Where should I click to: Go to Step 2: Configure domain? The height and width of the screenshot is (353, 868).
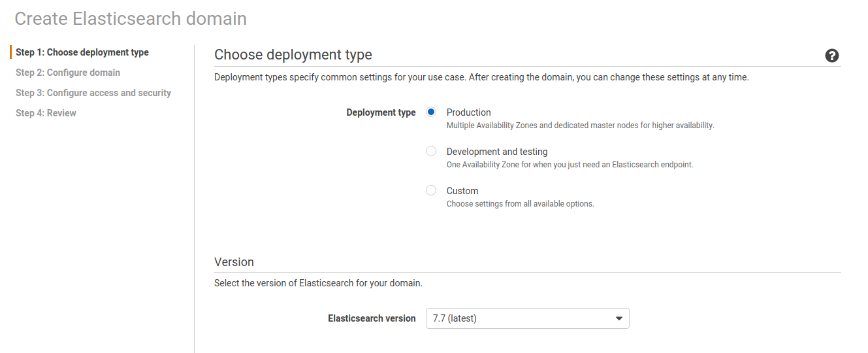point(68,73)
